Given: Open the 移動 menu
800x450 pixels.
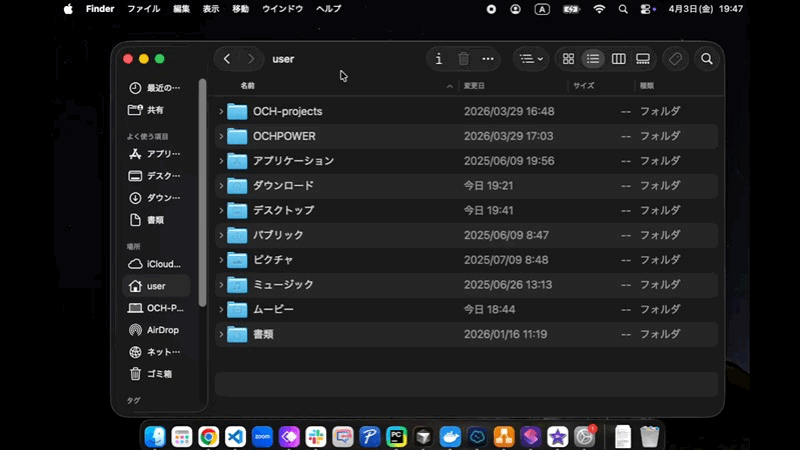Looking at the screenshot, I should (240, 9).
